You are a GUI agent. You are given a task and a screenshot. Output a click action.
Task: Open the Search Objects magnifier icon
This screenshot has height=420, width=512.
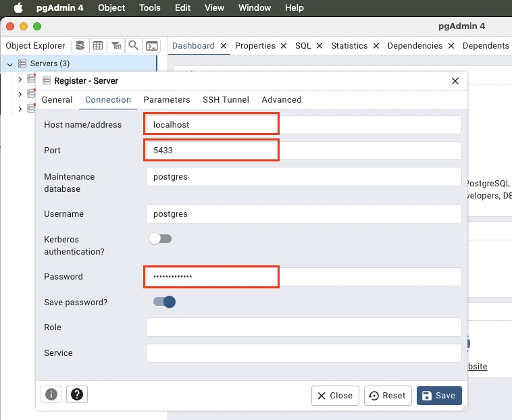(x=134, y=46)
